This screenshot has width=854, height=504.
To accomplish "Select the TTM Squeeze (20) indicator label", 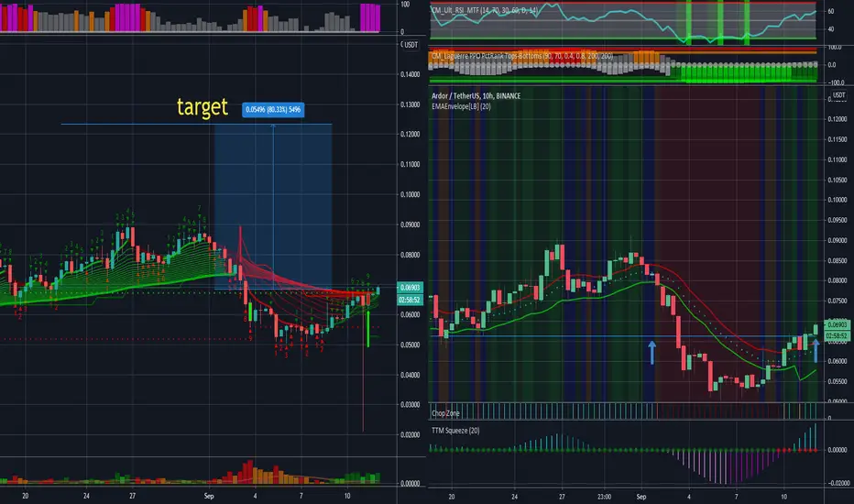I will coord(455,431).
